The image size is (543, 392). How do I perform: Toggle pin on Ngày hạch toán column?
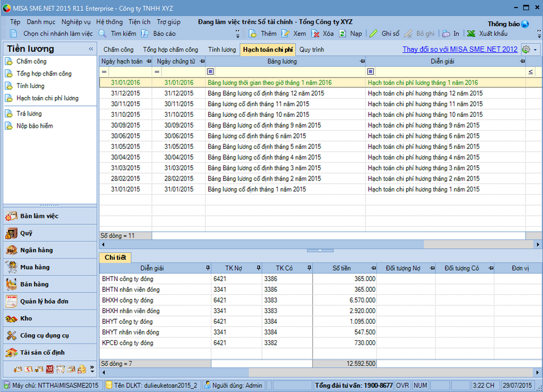point(149,61)
